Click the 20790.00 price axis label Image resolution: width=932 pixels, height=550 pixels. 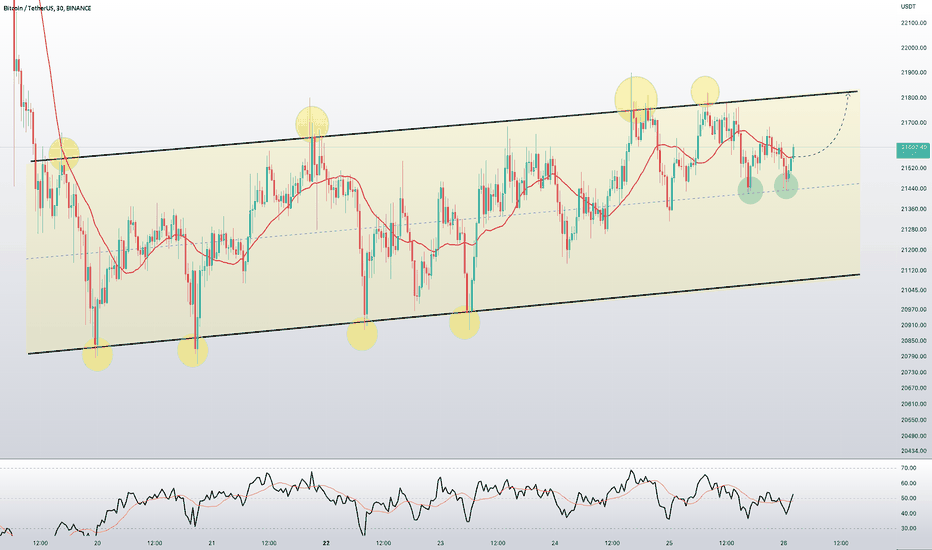coord(914,357)
